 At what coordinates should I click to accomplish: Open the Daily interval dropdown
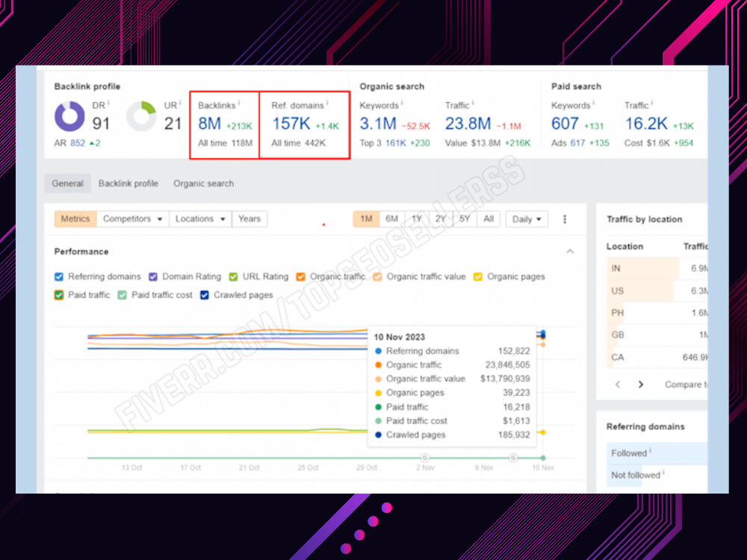[x=527, y=219]
